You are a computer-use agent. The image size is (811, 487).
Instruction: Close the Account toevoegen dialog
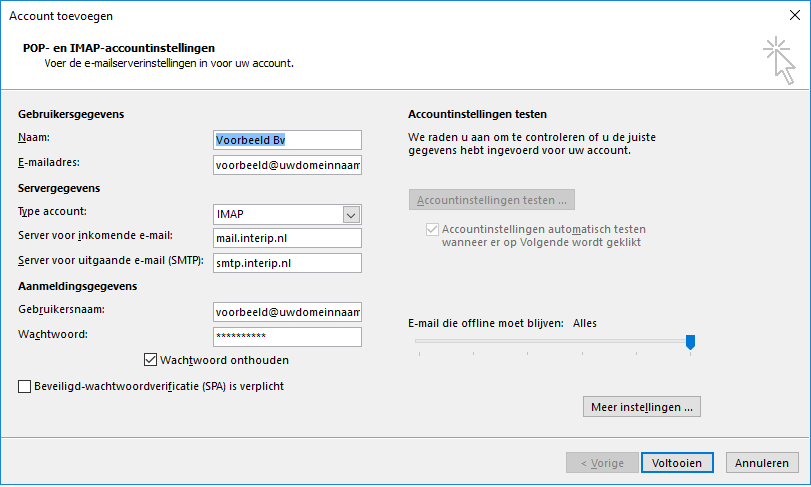coord(795,15)
